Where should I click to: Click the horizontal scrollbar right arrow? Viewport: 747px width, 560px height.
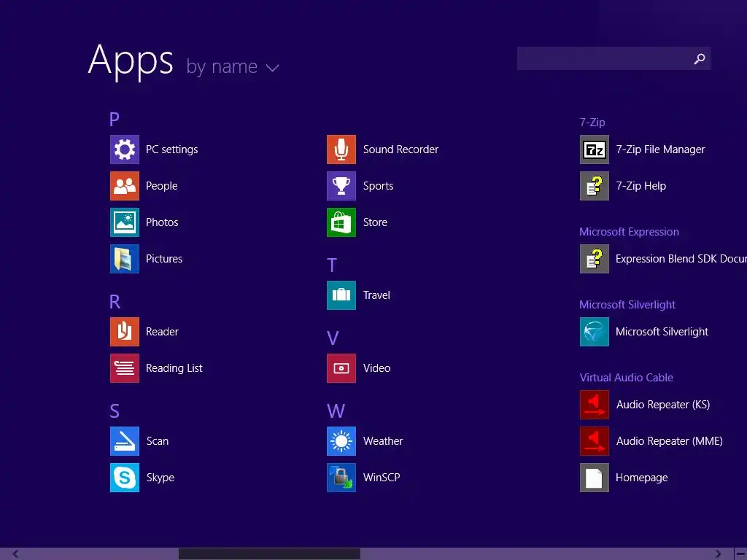718,554
